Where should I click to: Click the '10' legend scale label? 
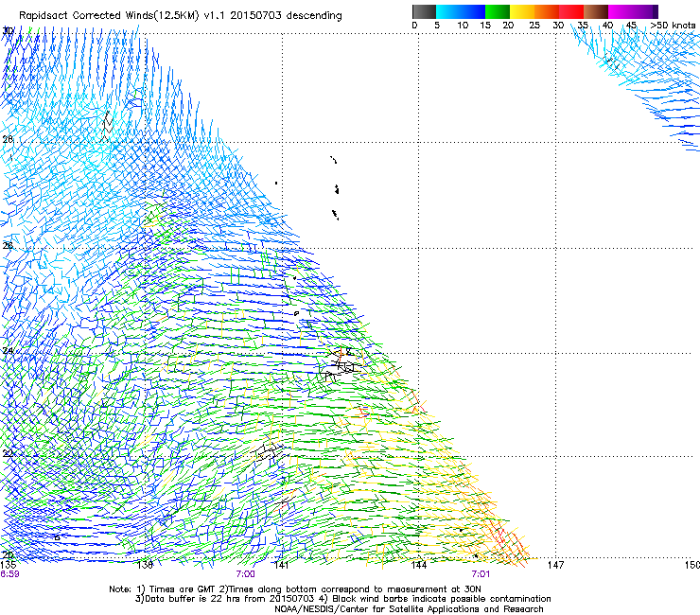463,26
